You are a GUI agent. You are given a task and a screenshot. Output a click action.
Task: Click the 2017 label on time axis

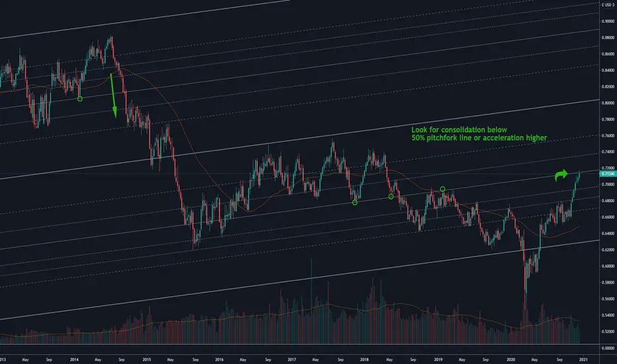tap(291, 359)
